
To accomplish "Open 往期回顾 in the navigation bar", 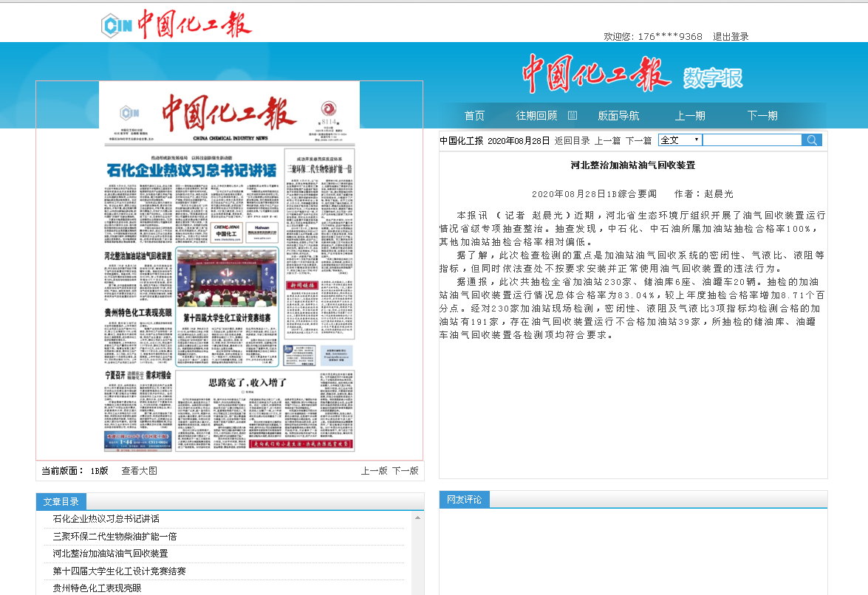I will pos(536,116).
